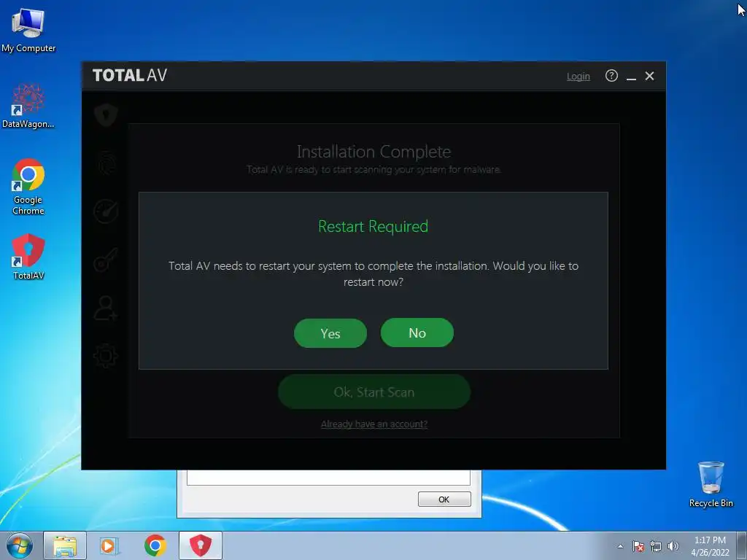The image size is (747, 560).
Task: Click OK in the dialog behind TotalAV
Action: click(x=444, y=499)
